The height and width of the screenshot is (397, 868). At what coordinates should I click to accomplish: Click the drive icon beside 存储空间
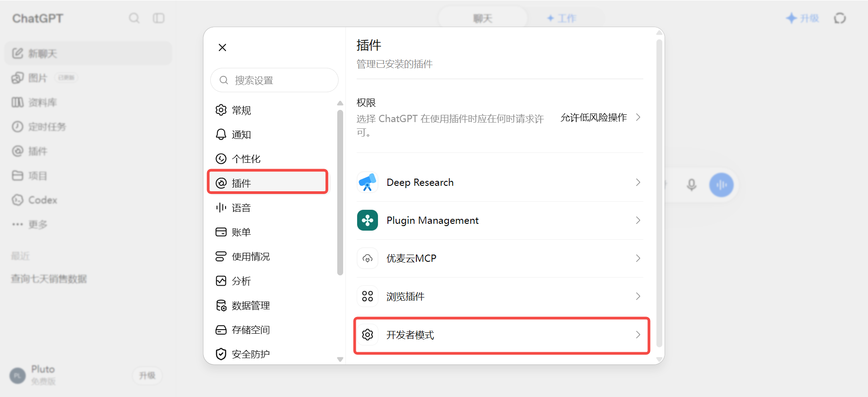click(221, 330)
